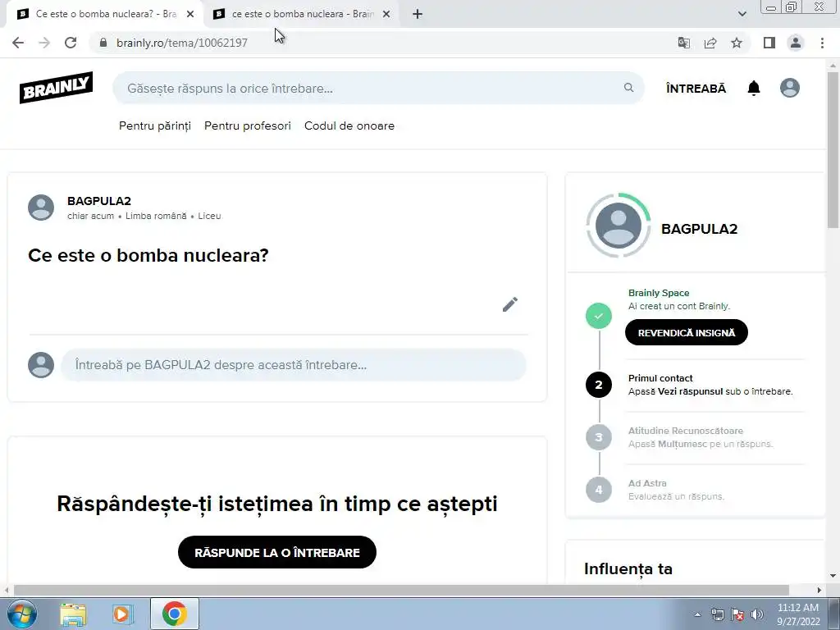Open the Windows Start menu
The width and height of the screenshot is (840, 630).
pos(21,614)
